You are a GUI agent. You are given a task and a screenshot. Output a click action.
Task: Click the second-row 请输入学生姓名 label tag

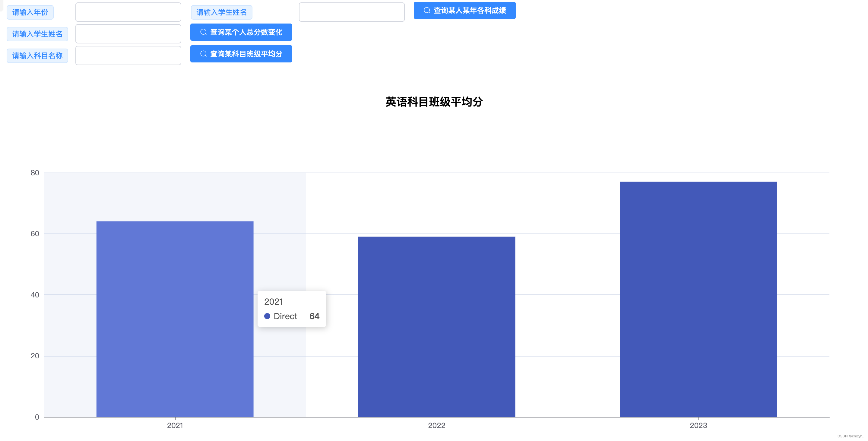coord(37,34)
